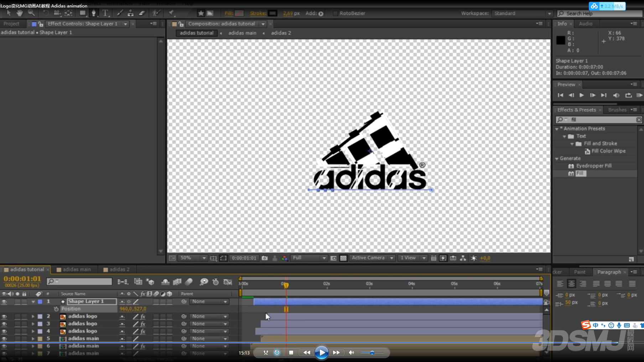Open the composition flowchart icon
This screenshot has height=362, width=644.
tap(463, 258)
